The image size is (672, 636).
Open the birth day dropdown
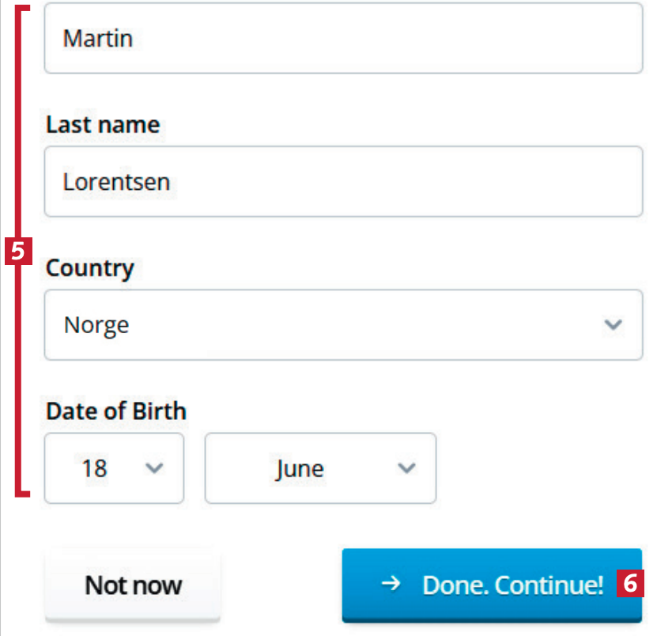coord(114,468)
